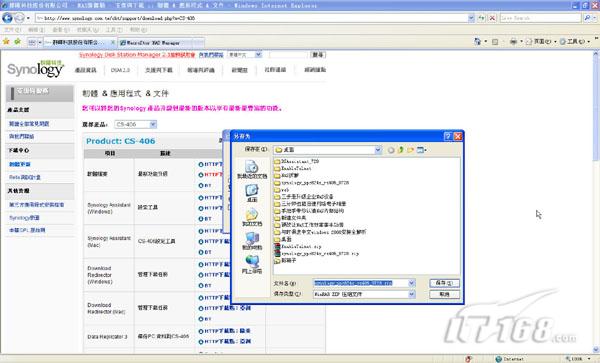Open the Tools menu in IE menu bar
This screenshot has height=363, width=600.
tap(114, 30)
